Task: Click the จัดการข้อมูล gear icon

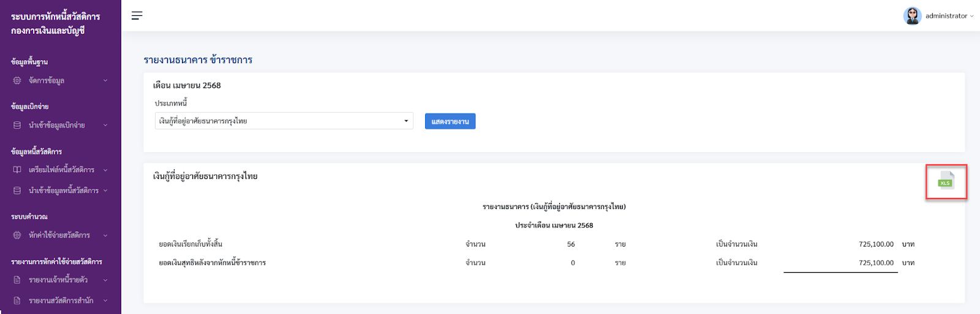Action: (x=17, y=80)
